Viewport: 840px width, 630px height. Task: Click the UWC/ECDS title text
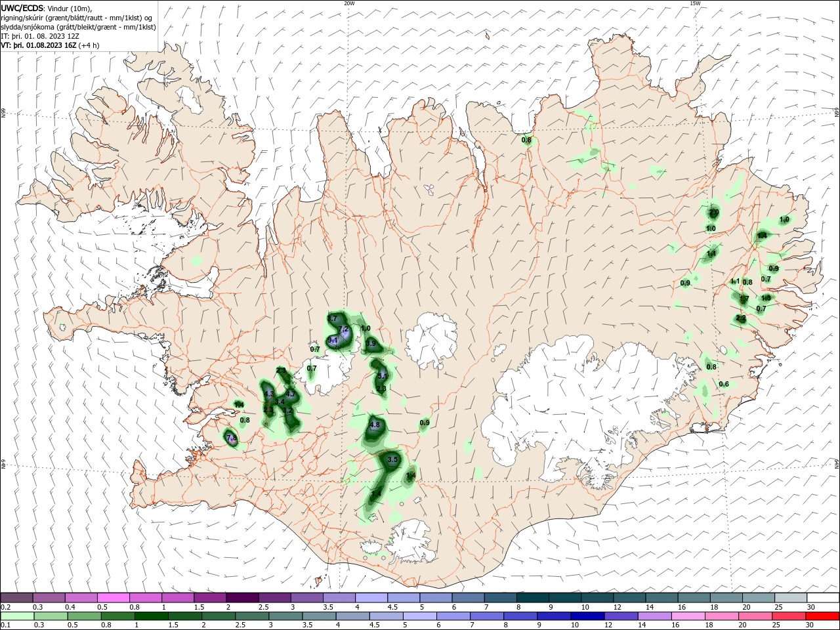22,8
